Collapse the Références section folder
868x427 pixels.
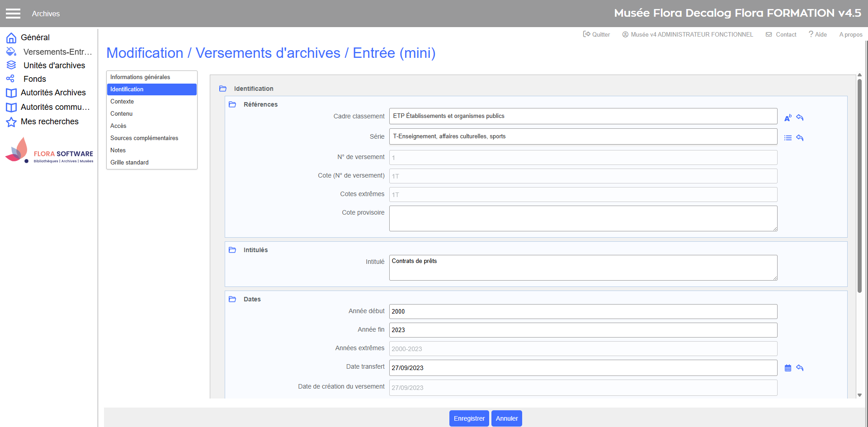(x=232, y=104)
